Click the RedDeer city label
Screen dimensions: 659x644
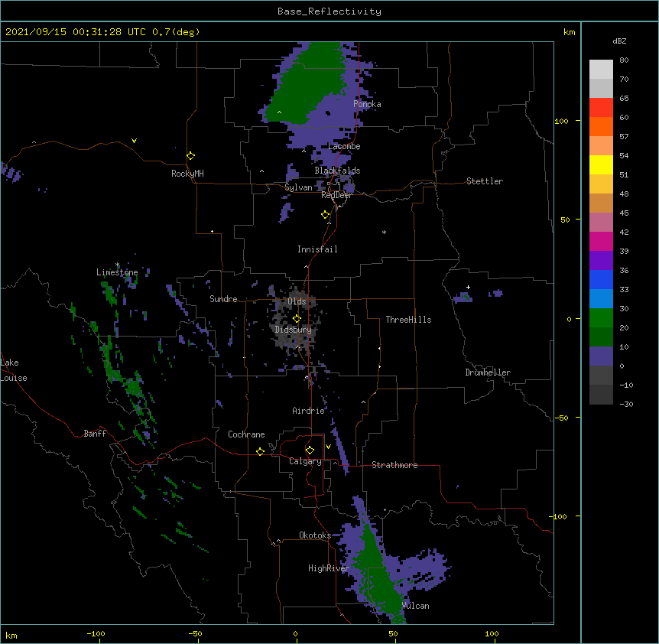tap(336, 195)
